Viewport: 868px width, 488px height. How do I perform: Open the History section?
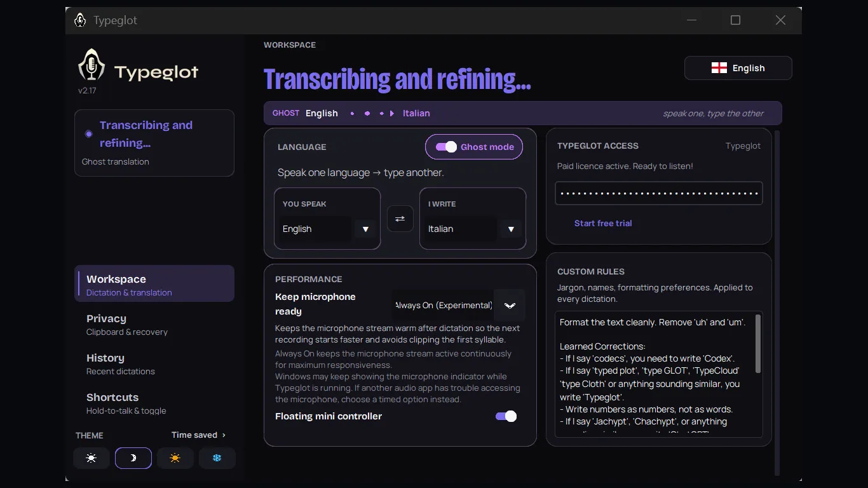pyautogui.click(x=154, y=363)
